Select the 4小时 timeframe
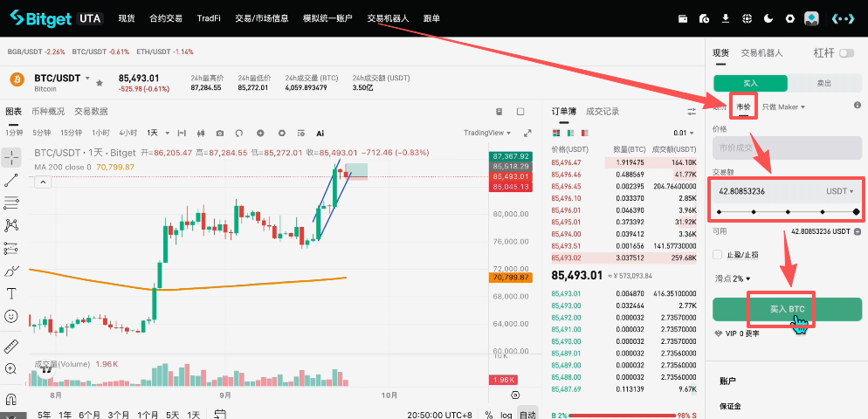 tap(127, 133)
